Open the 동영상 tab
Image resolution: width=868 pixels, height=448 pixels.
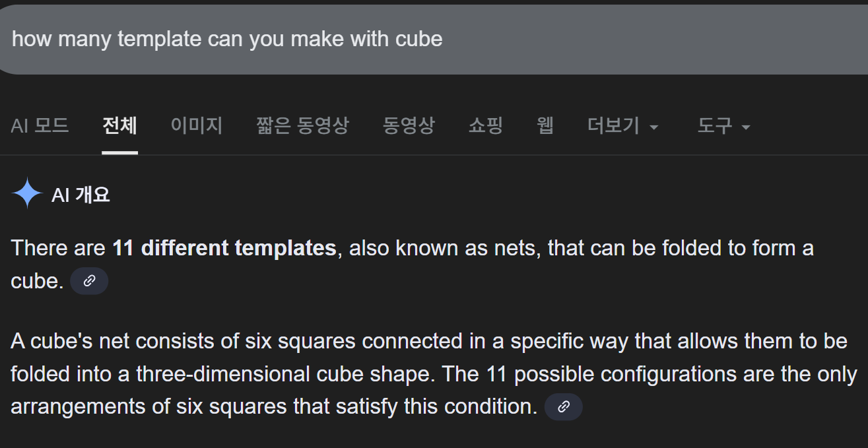point(408,126)
